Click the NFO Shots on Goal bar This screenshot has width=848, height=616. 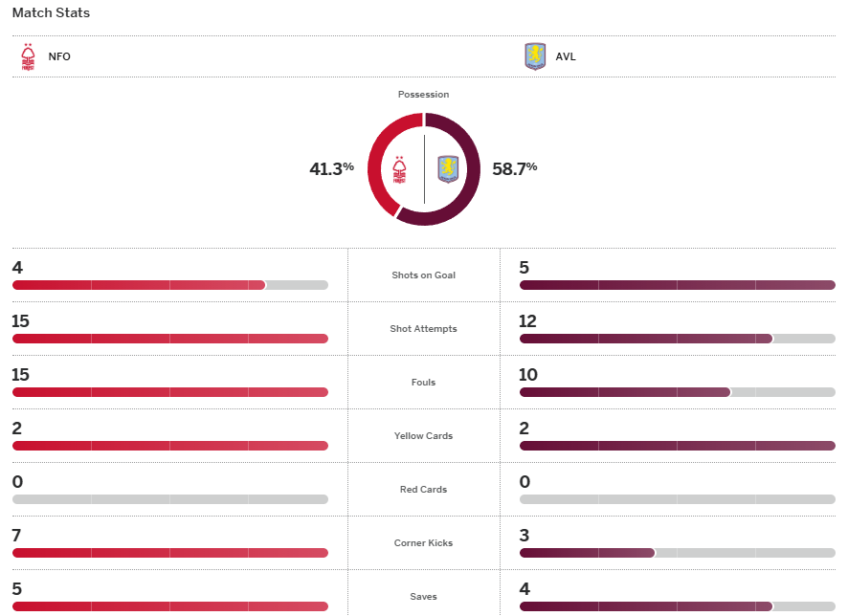coord(169,285)
